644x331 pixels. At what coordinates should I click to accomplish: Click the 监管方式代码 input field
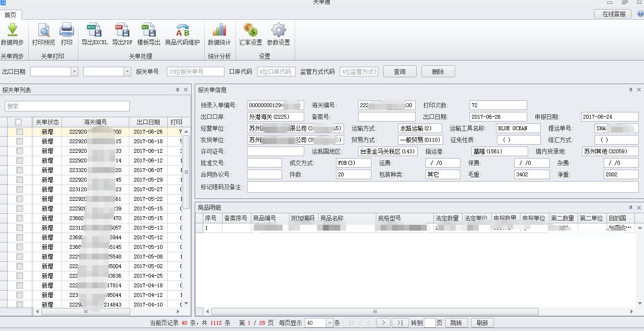click(359, 72)
